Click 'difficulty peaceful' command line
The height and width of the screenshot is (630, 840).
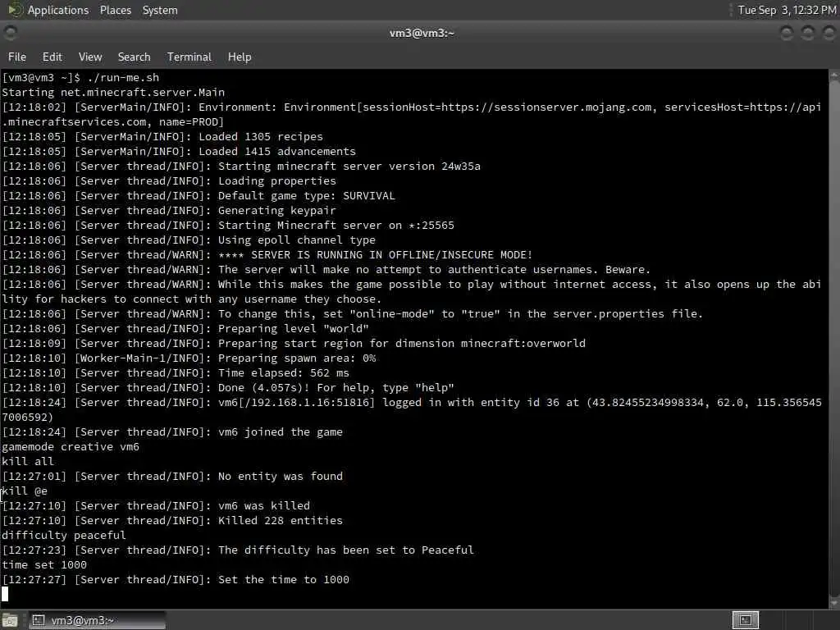tap(64, 535)
